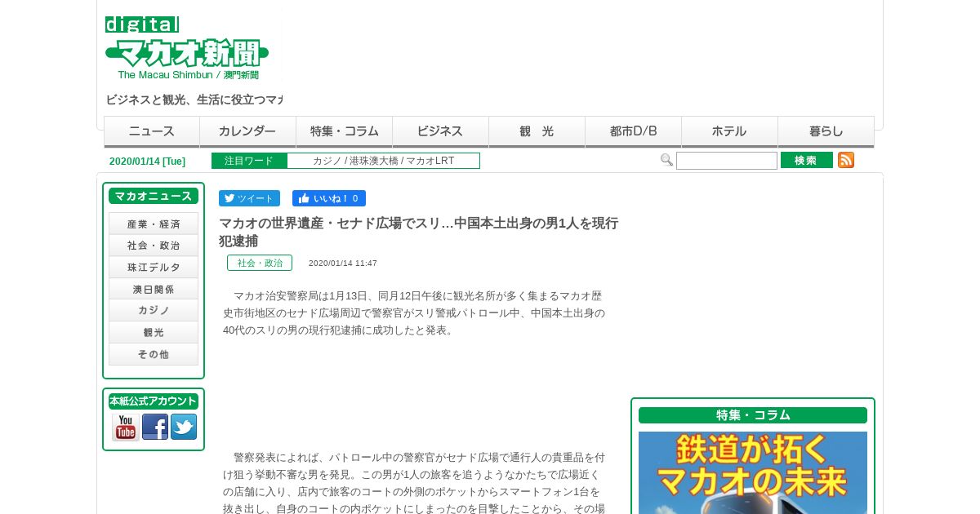Screen dimensions: 980x514
Task: Select その他 in the sidebar
Action: point(154,354)
